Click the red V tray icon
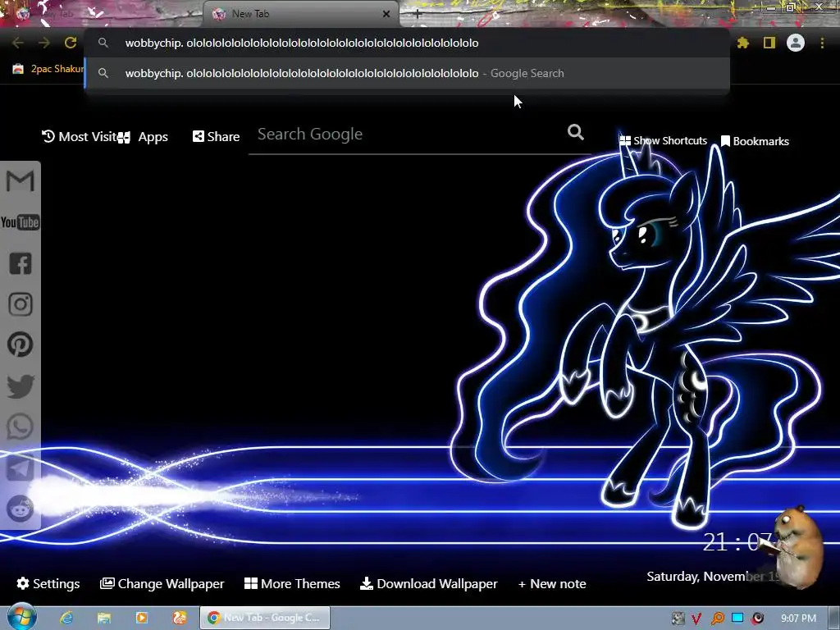 coord(696,619)
